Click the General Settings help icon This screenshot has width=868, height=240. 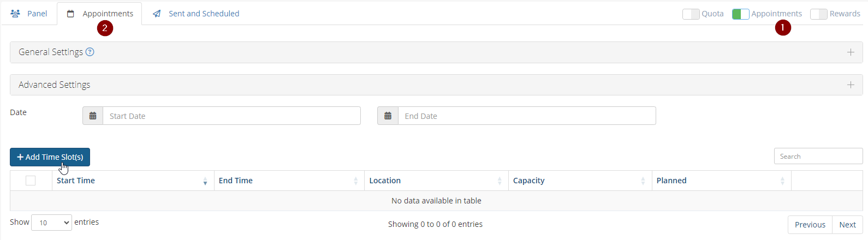tap(90, 52)
